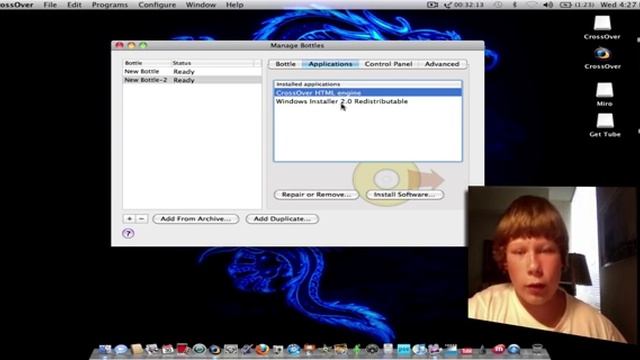640x360 pixels.
Task: Click the Status column header
Action: click(212, 63)
